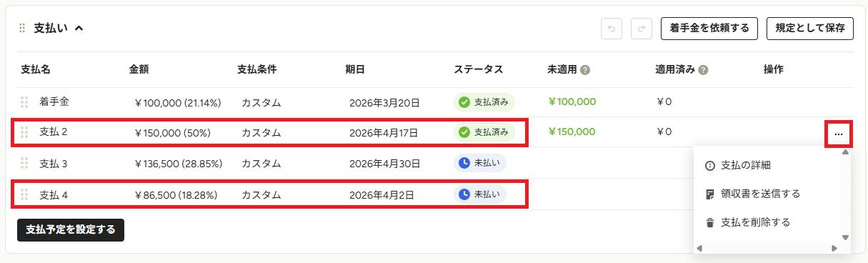The width and height of the screenshot is (868, 263).
Task: Click the 未払い status badge for 支払 3
Action: (x=480, y=164)
